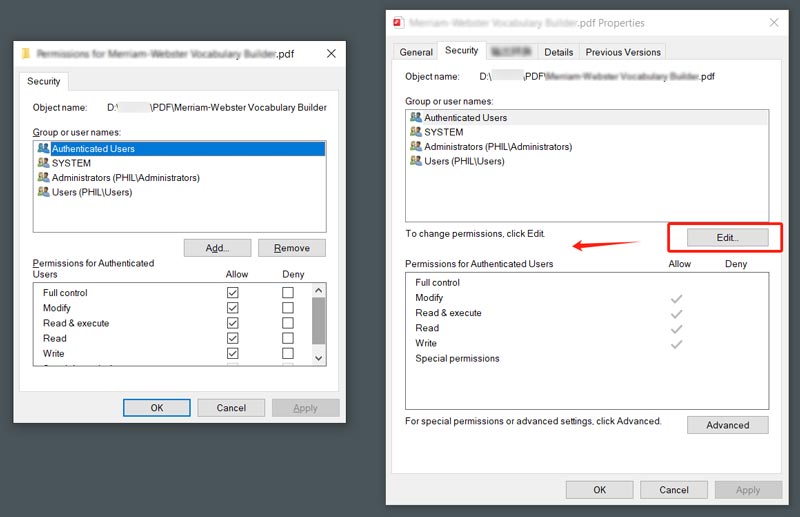Open the General tab in Properties

tap(416, 52)
